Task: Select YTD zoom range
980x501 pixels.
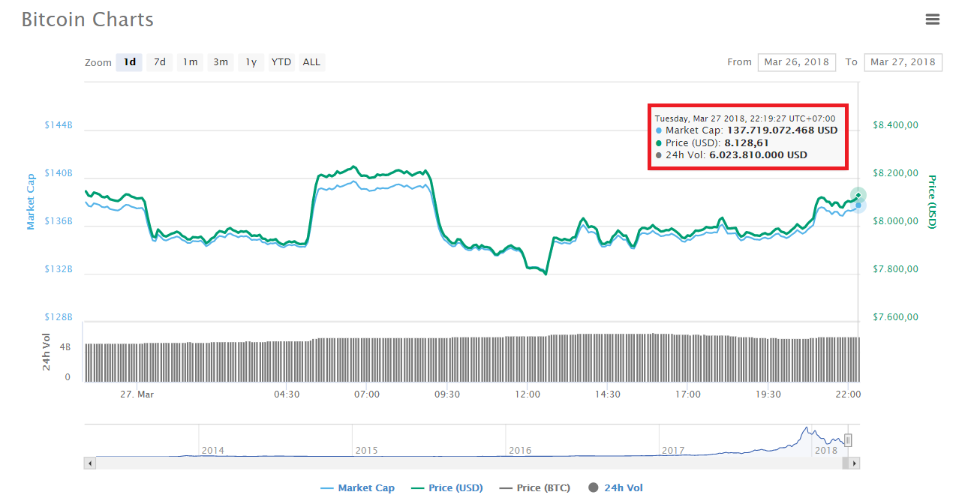Action: [281, 62]
